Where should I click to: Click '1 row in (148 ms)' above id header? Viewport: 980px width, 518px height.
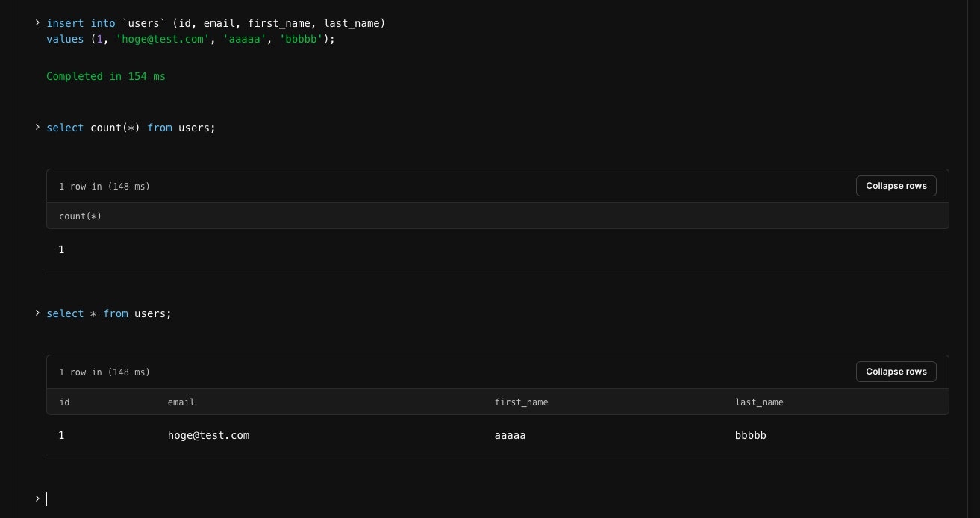click(x=104, y=372)
